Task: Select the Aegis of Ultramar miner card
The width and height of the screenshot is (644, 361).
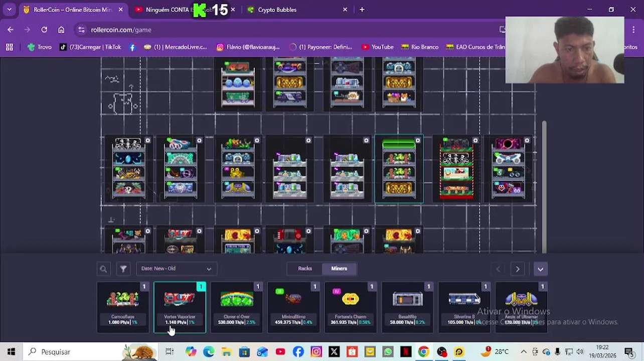Action: [x=521, y=307]
